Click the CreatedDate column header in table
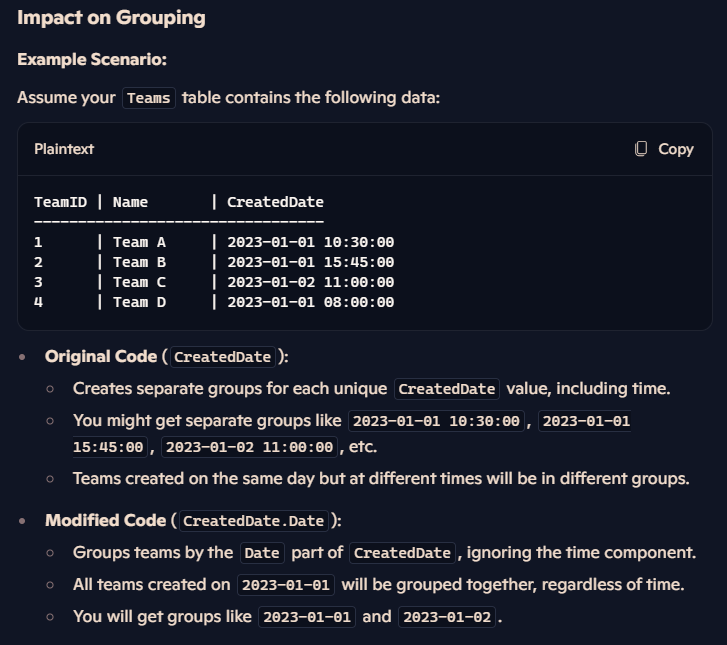727x645 pixels. [275, 202]
